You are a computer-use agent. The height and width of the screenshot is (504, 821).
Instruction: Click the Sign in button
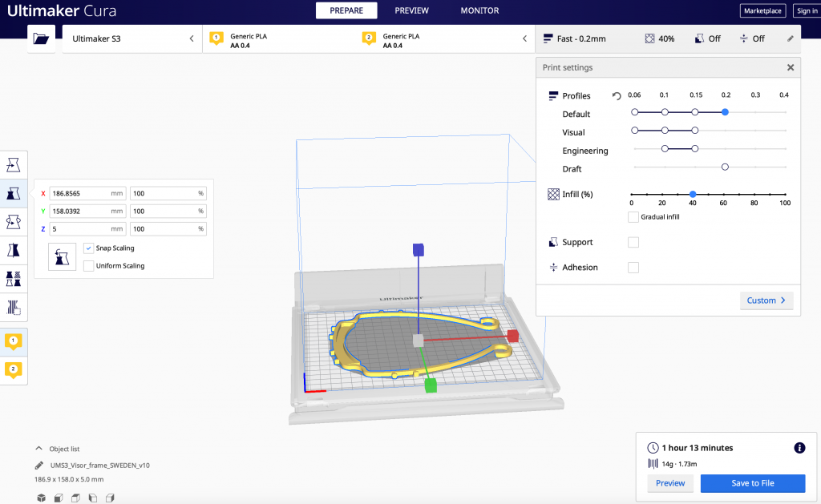(807, 10)
